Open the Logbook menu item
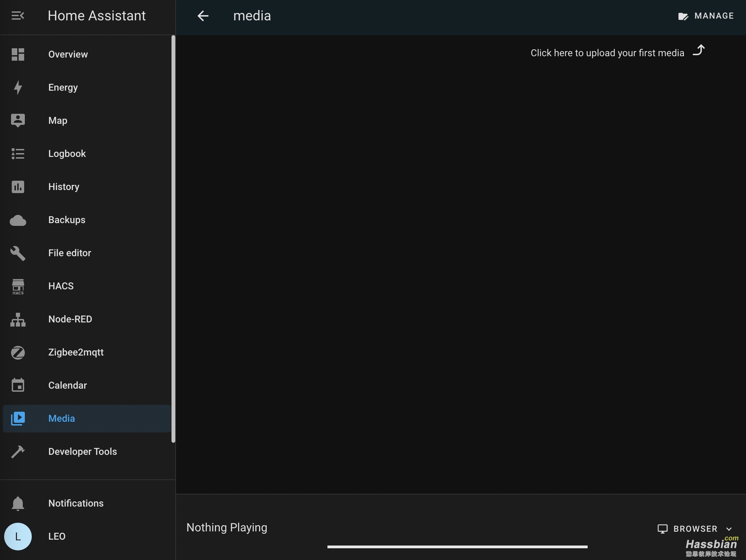The image size is (746, 560). coord(87,154)
